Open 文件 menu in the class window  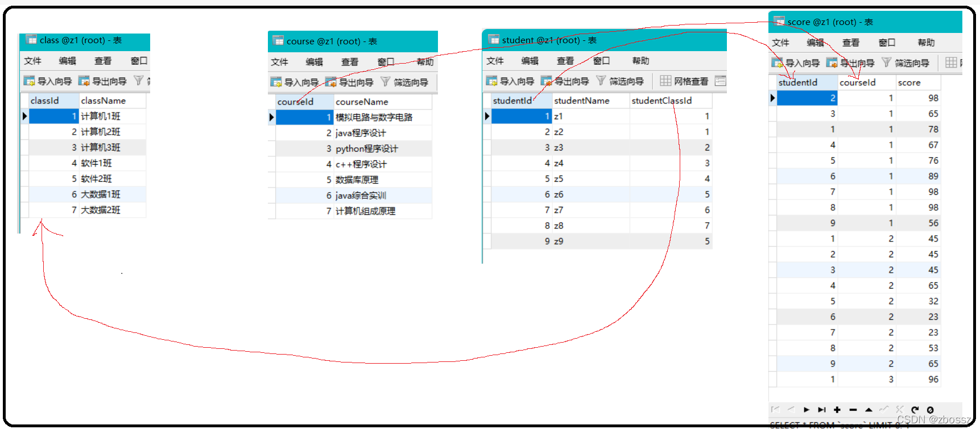coord(32,61)
